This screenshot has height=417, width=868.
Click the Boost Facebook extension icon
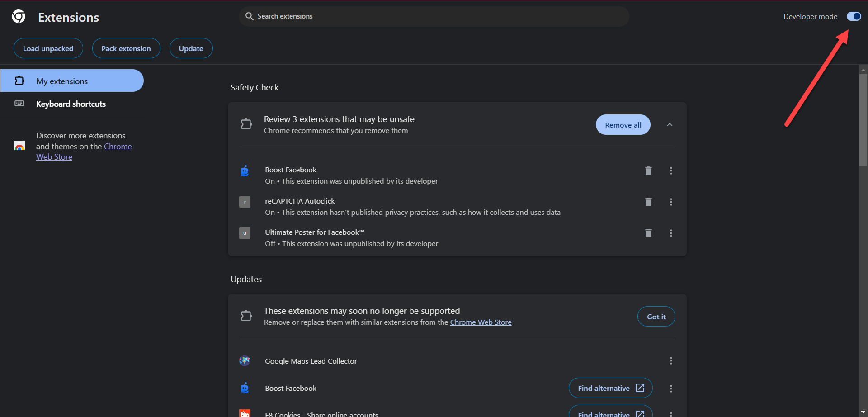click(x=245, y=171)
